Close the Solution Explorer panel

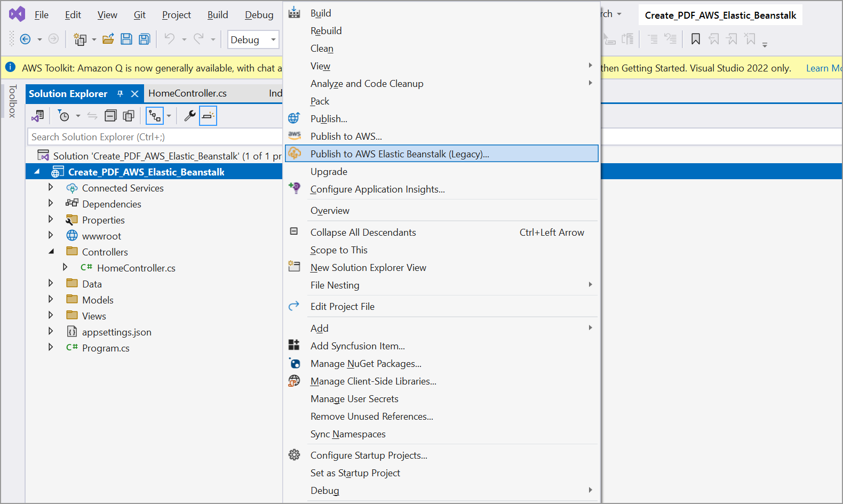pyautogui.click(x=134, y=94)
